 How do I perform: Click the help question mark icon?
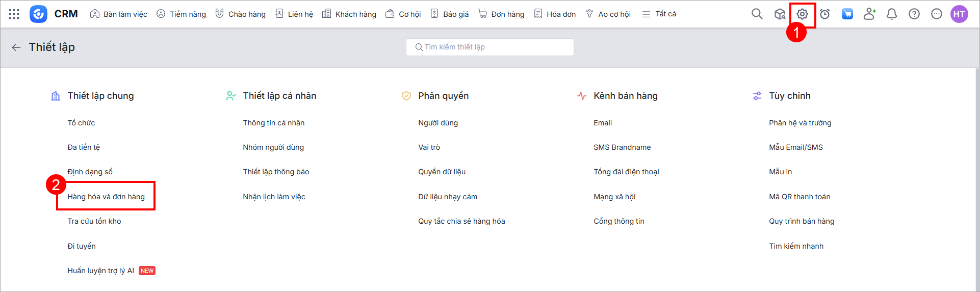[x=914, y=14]
